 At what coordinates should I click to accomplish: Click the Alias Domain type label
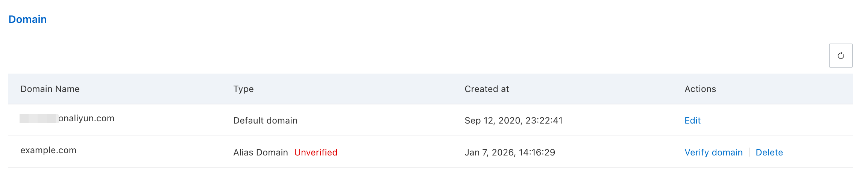pos(260,152)
